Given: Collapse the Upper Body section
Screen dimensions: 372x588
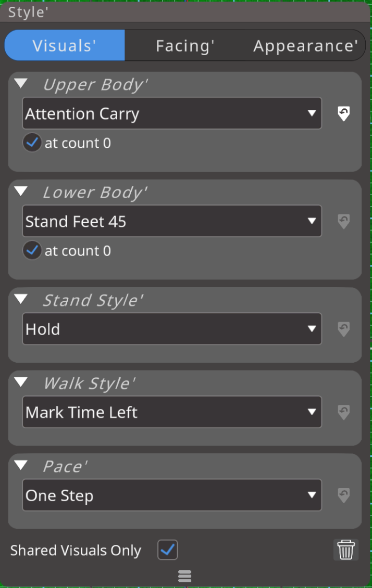Looking at the screenshot, I should click(x=21, y=84).
